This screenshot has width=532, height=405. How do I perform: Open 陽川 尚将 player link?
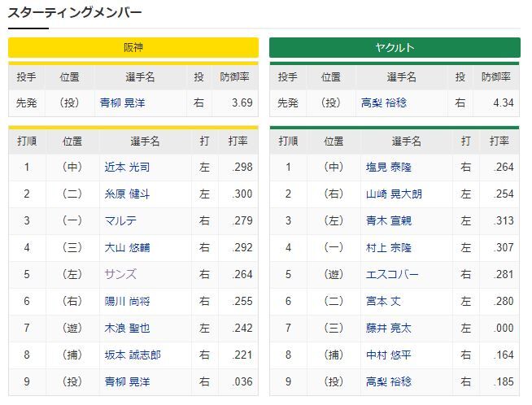tap(127, 301)
